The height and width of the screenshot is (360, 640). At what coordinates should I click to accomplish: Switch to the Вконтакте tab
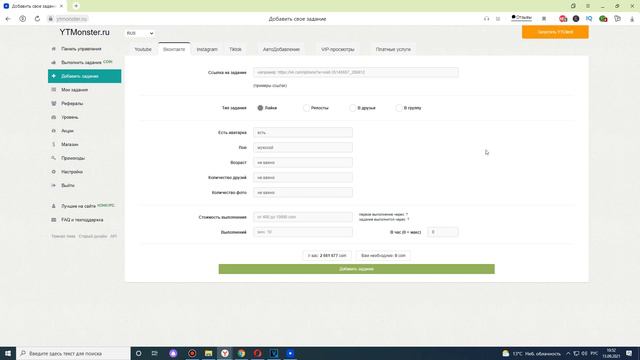174,49
